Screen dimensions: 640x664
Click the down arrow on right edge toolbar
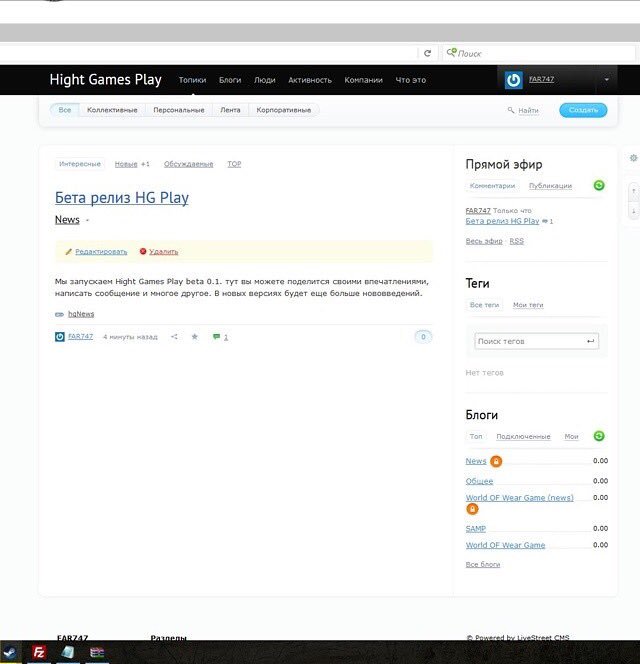tap(634, 210)
